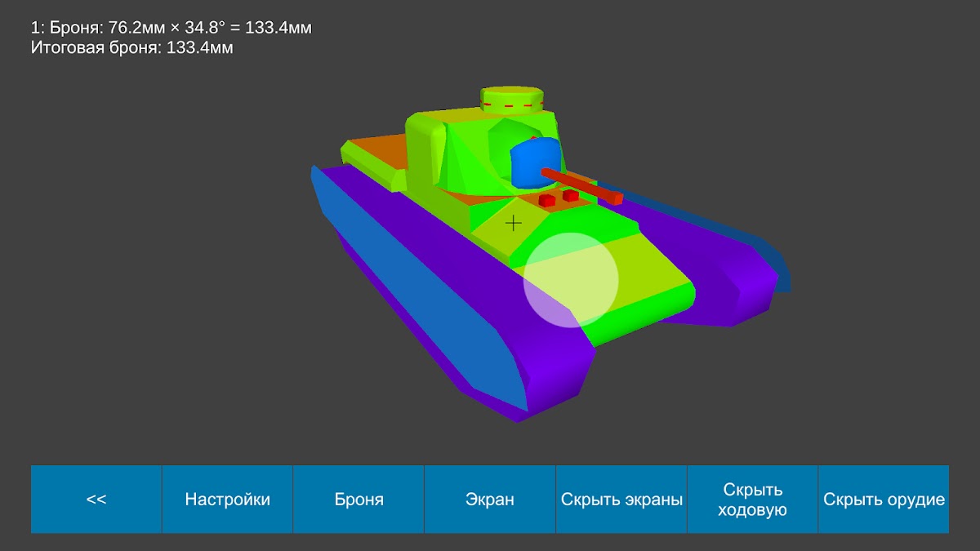Toggle Скрыть ходовую to hide the tracks
The image size is (980, 551).
752,500
